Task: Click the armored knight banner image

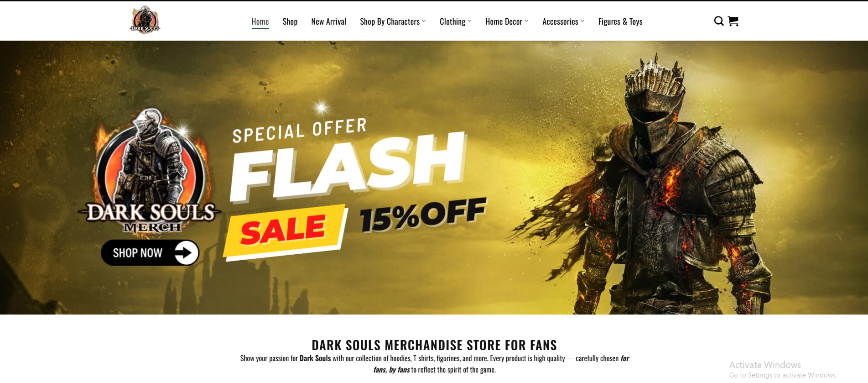Action: click(x=657, y=183)
